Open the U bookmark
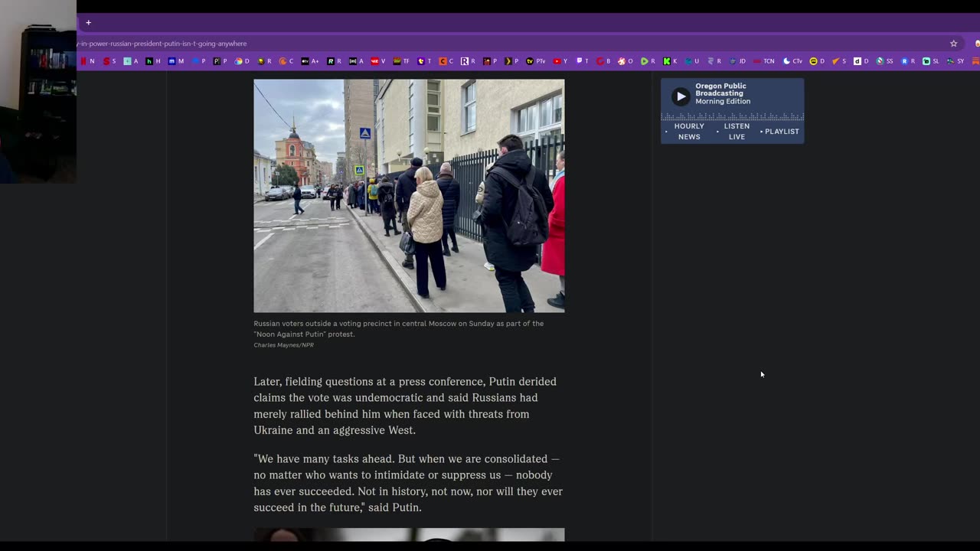The width and height of the screenshot is (980, 551). point(692,61)
